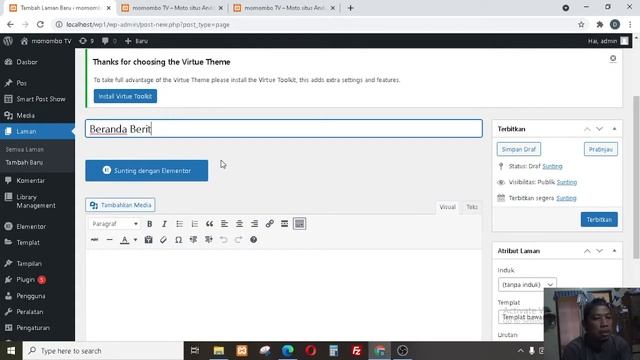Move the Terbitkan panel down
Image resolution: width=640 pixels, height=360 pixels.
599,129
